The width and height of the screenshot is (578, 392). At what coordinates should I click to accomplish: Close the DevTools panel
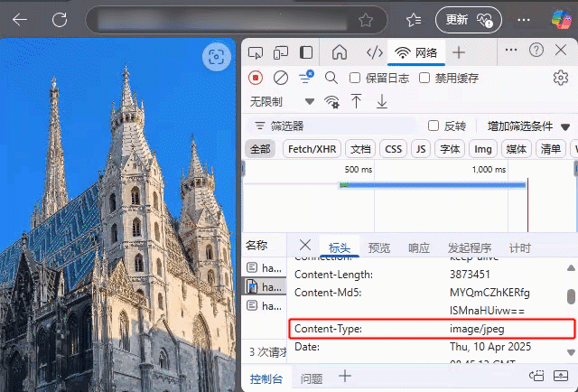561,50
